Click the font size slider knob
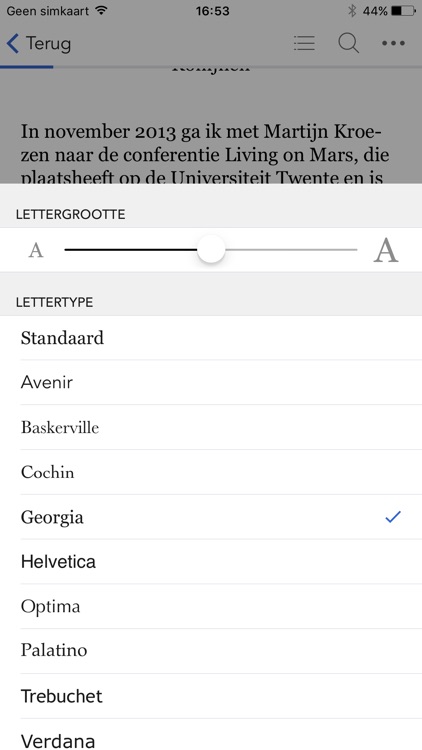 211,249
